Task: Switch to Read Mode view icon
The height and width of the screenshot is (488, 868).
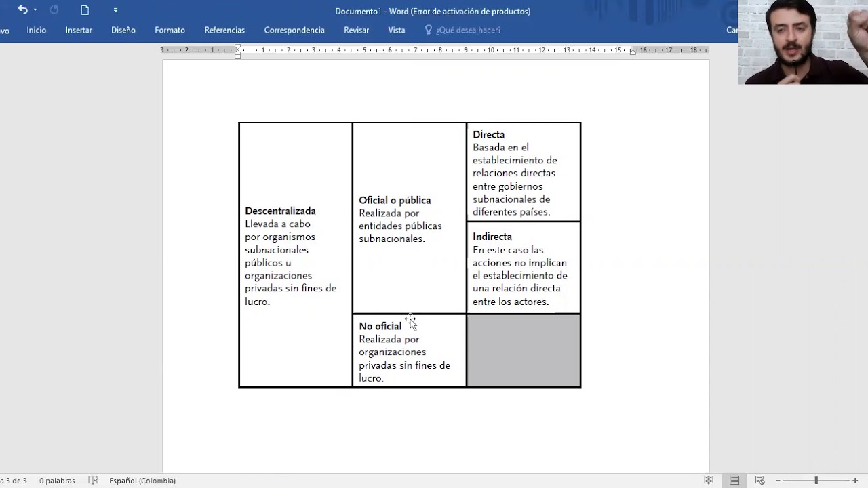Action: (x=709, y=481)
